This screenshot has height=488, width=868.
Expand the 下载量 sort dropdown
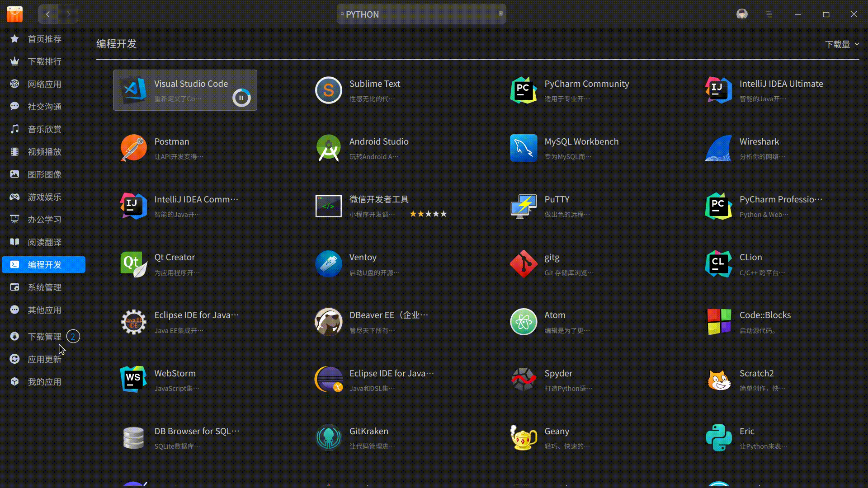[x=842, y=44]
